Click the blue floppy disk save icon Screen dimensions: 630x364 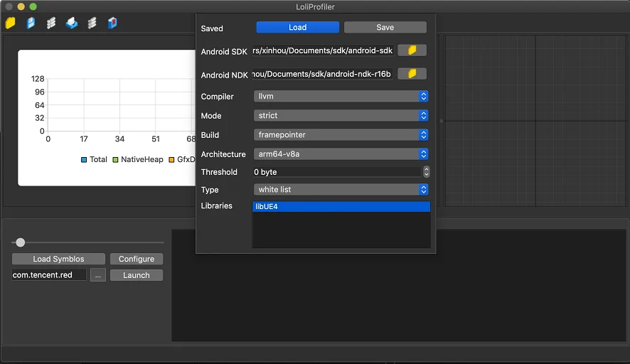point(31,23)
